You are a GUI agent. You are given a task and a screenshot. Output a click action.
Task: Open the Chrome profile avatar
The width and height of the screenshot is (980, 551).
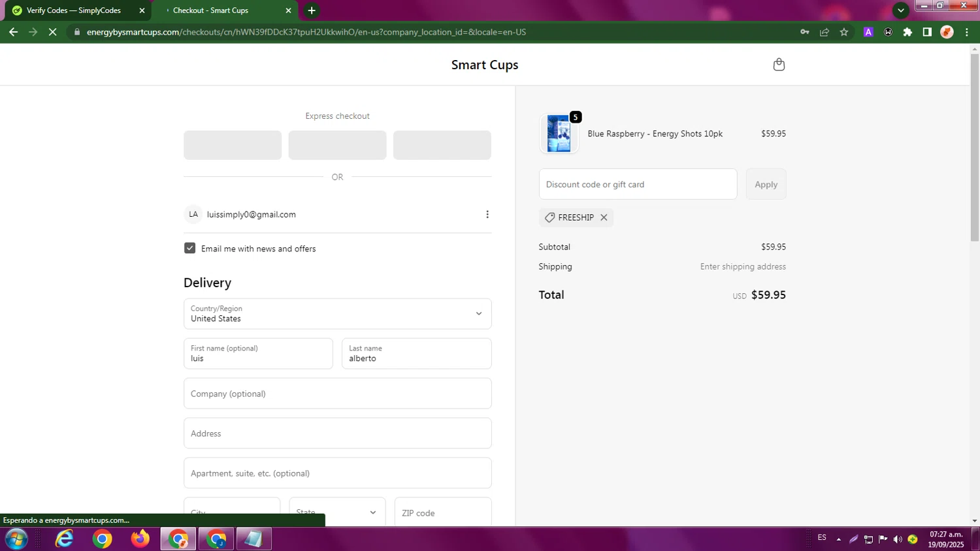pos(947,32)
